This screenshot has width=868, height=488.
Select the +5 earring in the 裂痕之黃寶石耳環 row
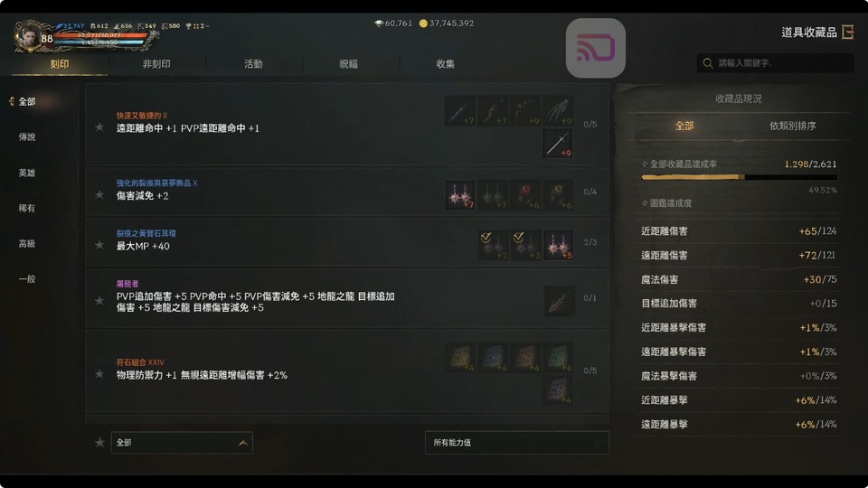[558, 245]
